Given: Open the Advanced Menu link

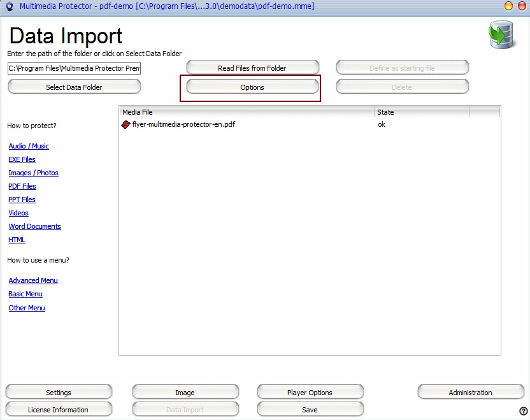Looking at the screenshot, I should 33,281.
